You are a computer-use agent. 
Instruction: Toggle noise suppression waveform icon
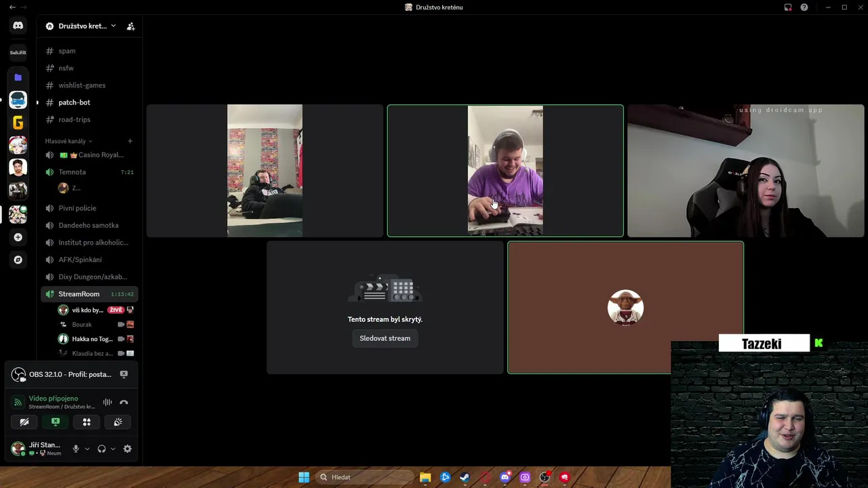(x=107, y=402)
